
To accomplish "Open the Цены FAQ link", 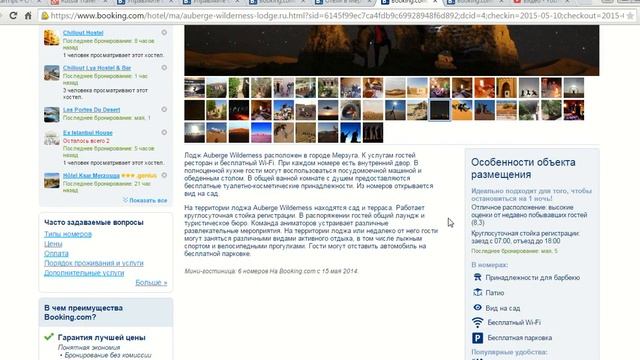I will (53, 244).
